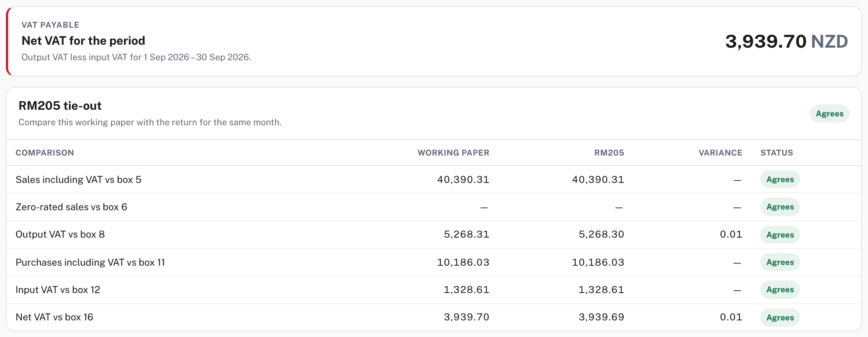
Task: Click the Agrees status for Output VAT
Action: coord(780,235)
